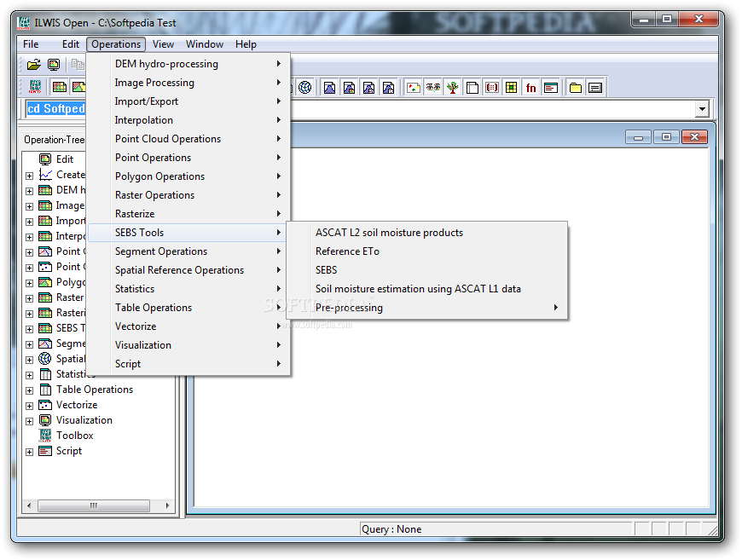Select the Script item in Operation-Tree
The height and width of the screenshot is (560, 742).
pyautogui.click(x=69, y=451)
